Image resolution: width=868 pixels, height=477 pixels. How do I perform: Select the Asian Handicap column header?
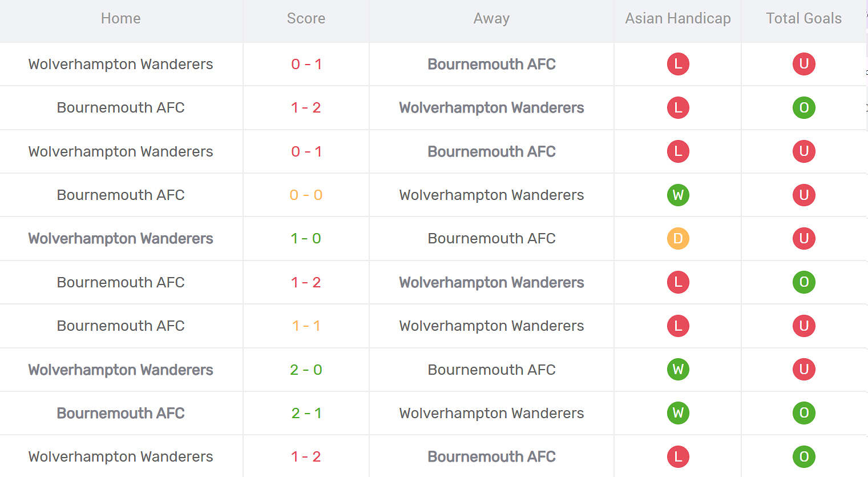677,19
